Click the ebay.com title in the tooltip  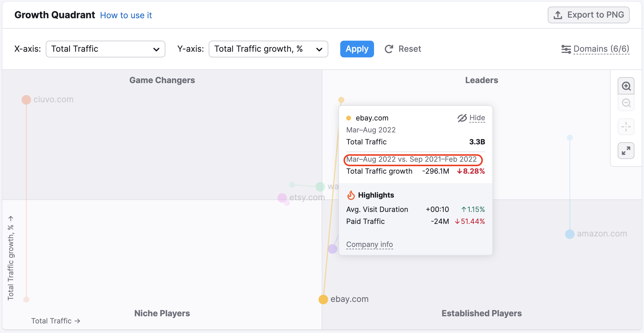coord(372,118)
